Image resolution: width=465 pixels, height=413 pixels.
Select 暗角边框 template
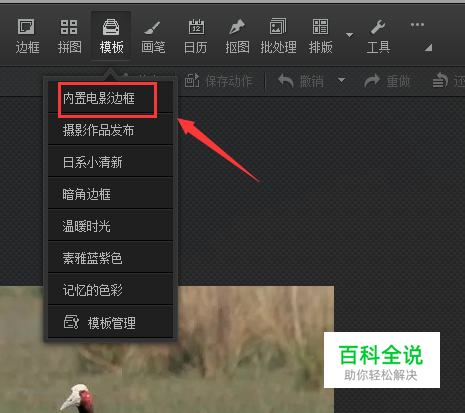pyautogui.click(x=111, y=194)
